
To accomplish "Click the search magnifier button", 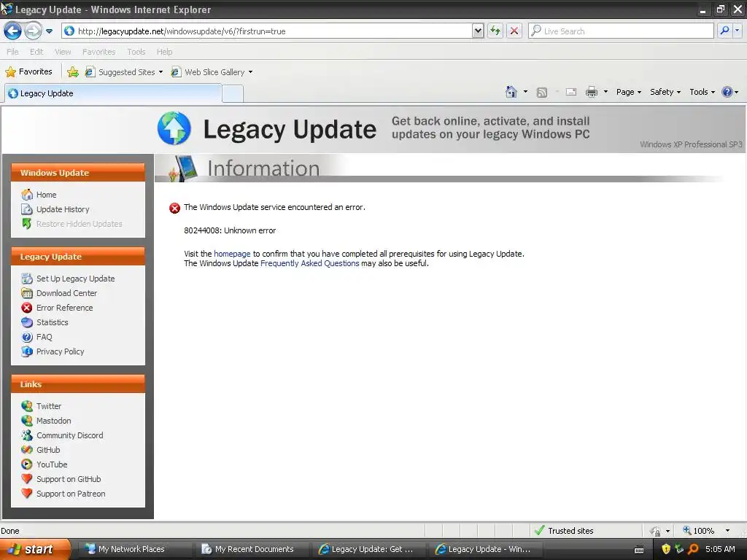I will (724, 31).
